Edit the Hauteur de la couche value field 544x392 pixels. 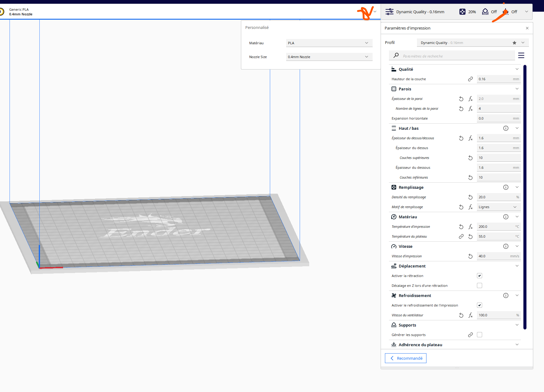pyautogui.click(x=499, y=79)
